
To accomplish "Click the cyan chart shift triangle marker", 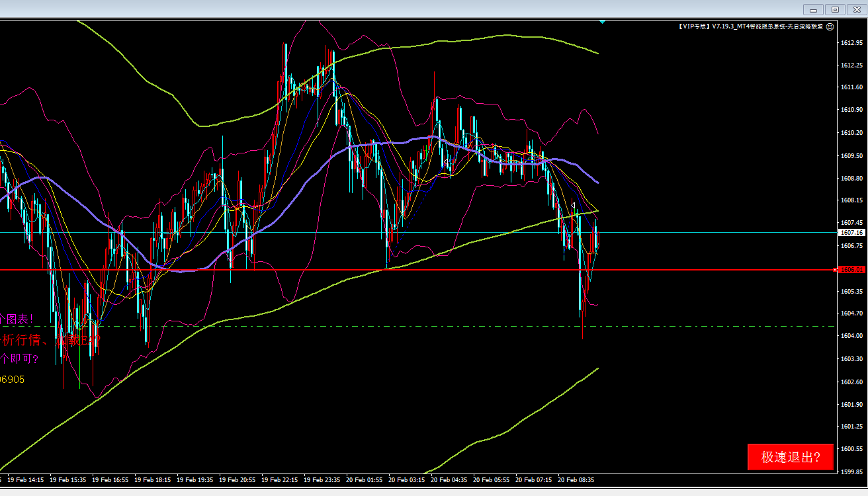I will pos(602,22).
